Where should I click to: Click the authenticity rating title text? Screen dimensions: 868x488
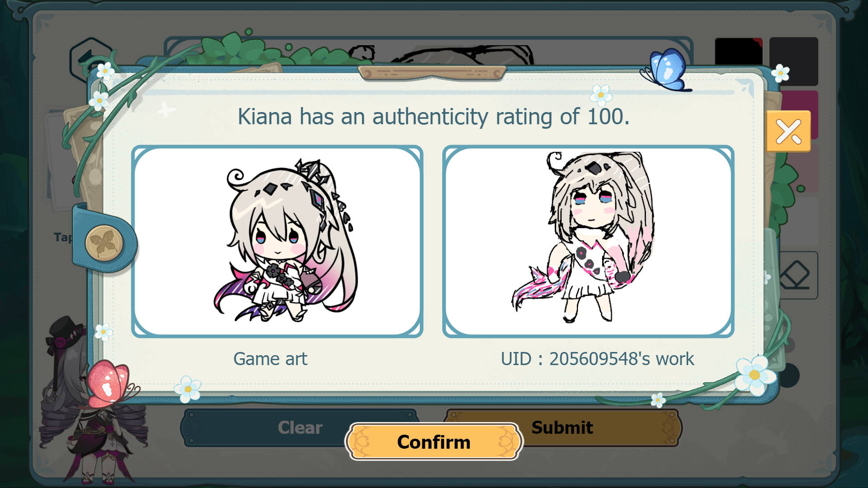434,117
